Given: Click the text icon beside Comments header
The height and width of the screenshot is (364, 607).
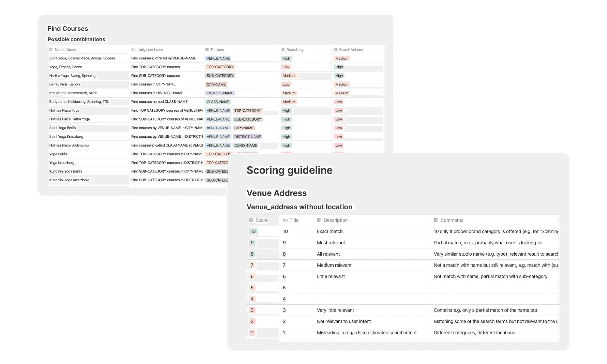Looking at the screenshot, I should point(436,220).
